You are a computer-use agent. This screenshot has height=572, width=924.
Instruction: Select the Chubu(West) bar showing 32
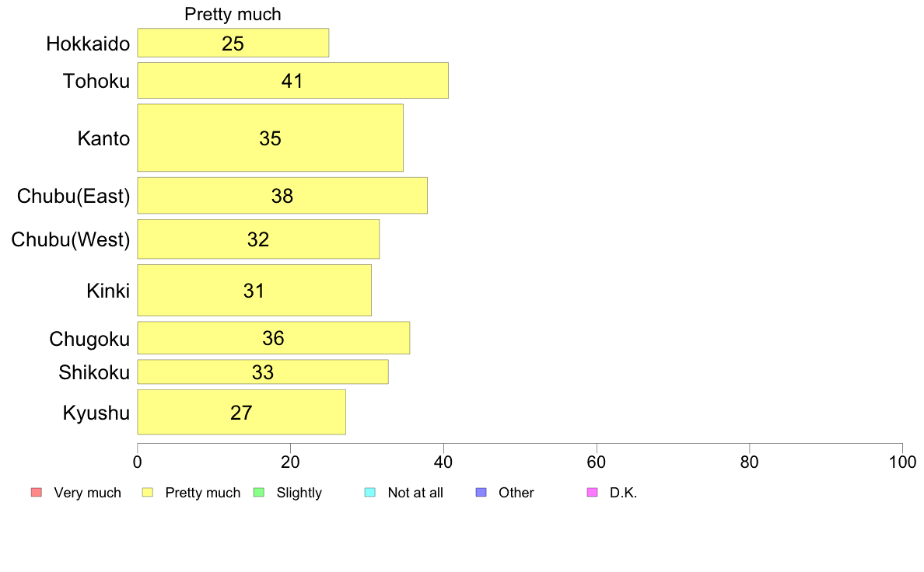click(x=259, y=239)
